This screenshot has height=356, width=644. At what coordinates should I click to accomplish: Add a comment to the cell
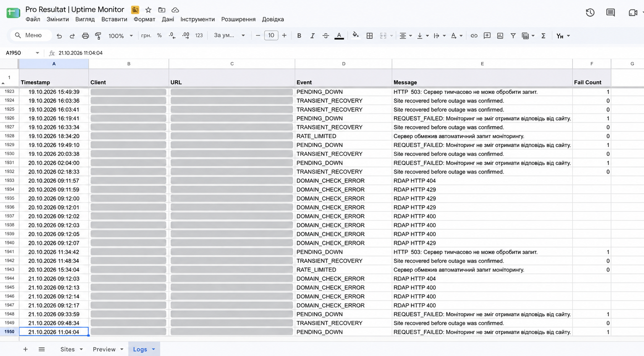(x=487, y=36)
